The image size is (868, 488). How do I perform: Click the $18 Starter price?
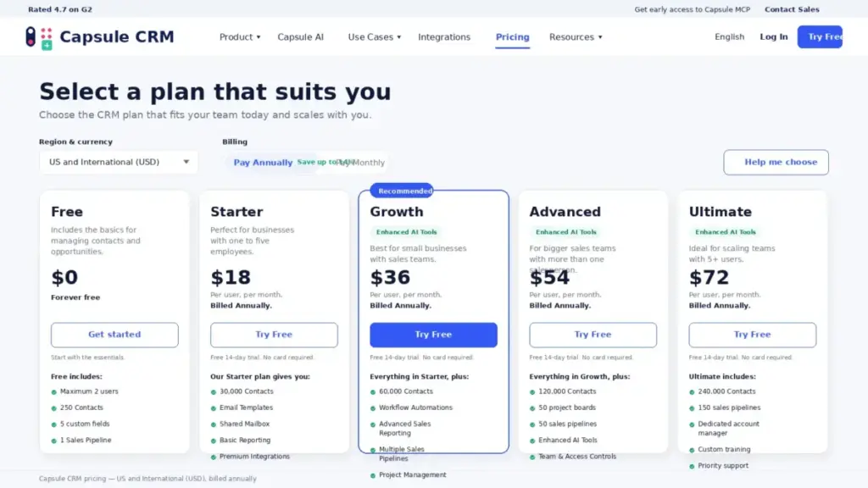click(x=231, y=277)
